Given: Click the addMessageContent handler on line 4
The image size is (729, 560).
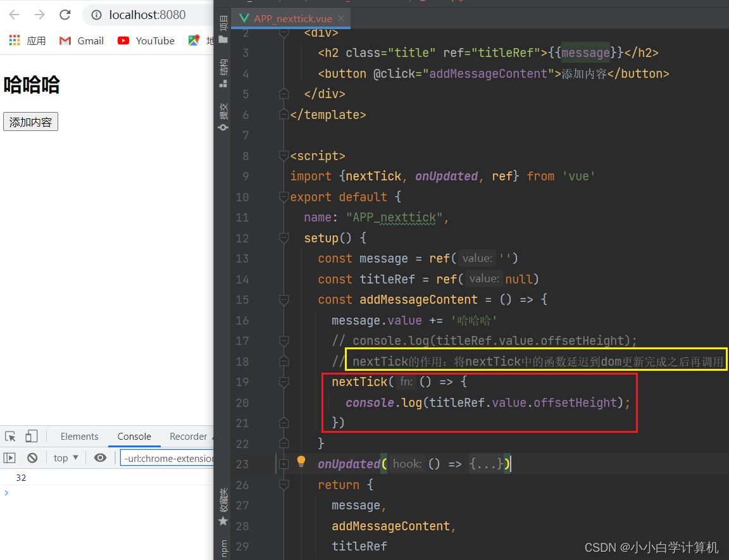Looking at the screenshot, I should click(488, 73).
